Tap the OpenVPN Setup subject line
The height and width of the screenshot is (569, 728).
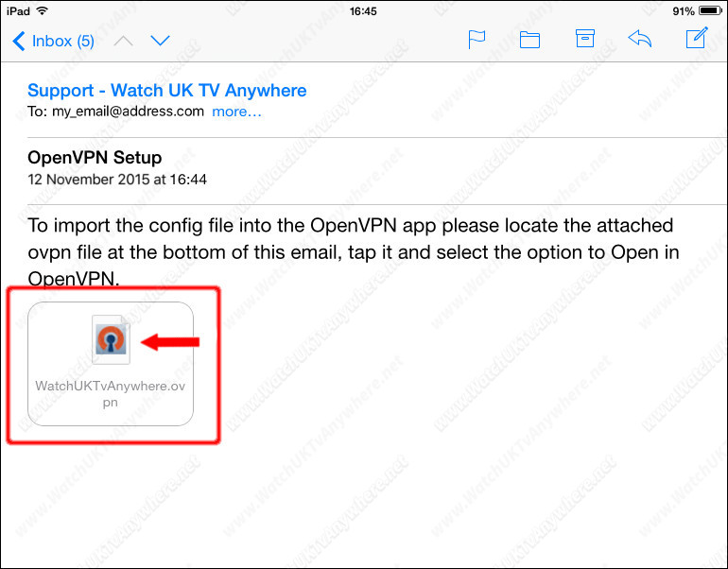click(x=95, y=157)
